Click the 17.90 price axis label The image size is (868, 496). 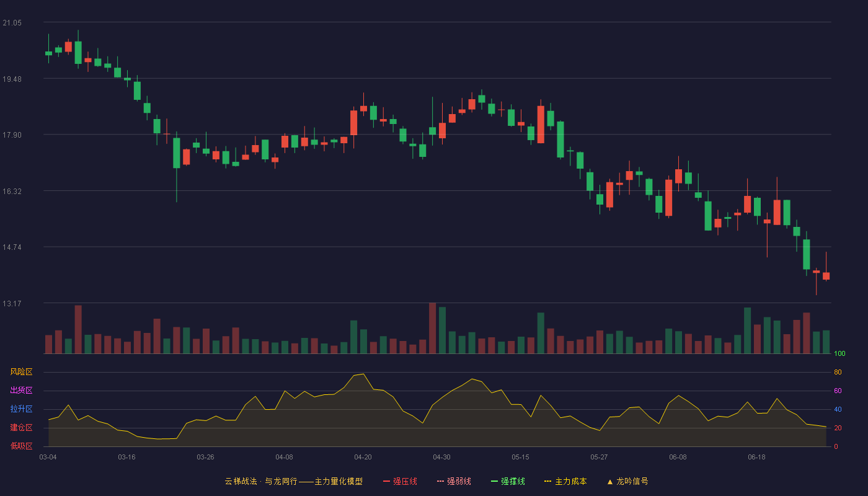point(12,135)
